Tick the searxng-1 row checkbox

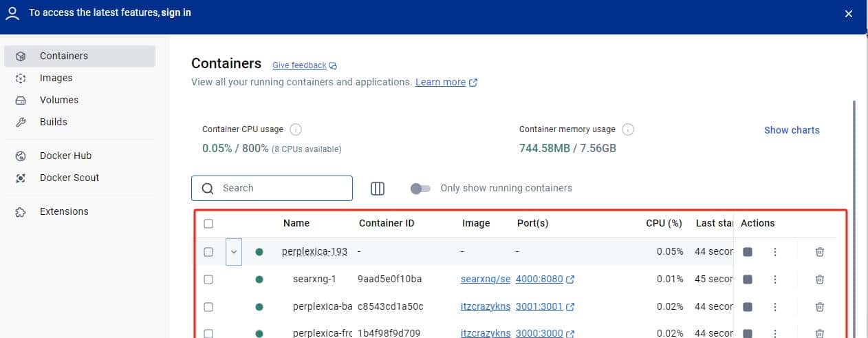(208, 279)
